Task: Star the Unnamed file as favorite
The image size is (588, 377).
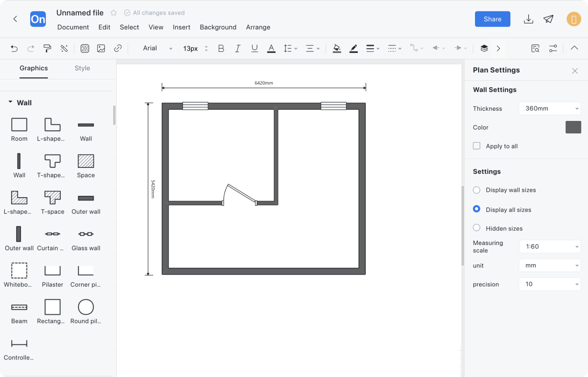Action: click(x=113, y=13)
